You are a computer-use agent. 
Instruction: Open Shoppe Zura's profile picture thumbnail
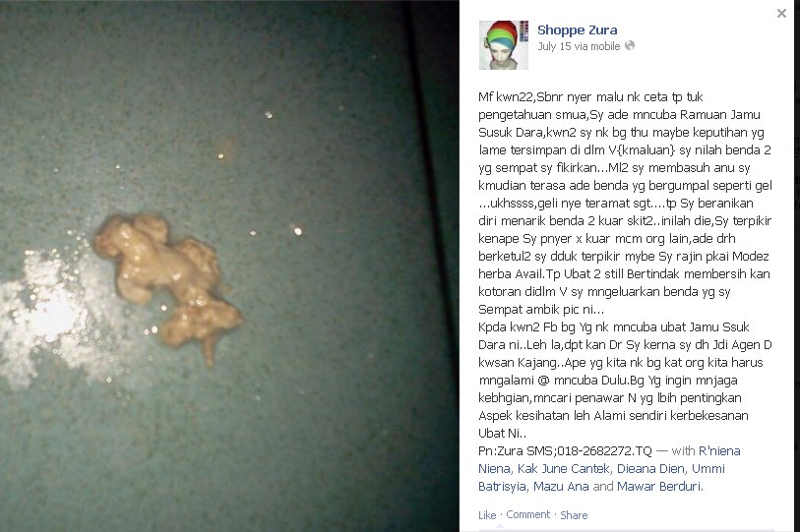click(504, 45)
